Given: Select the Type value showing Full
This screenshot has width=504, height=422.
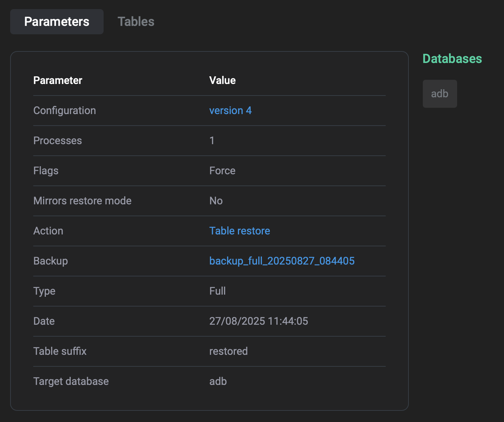Looking at the screenshot, I should [x=217, y=291].
